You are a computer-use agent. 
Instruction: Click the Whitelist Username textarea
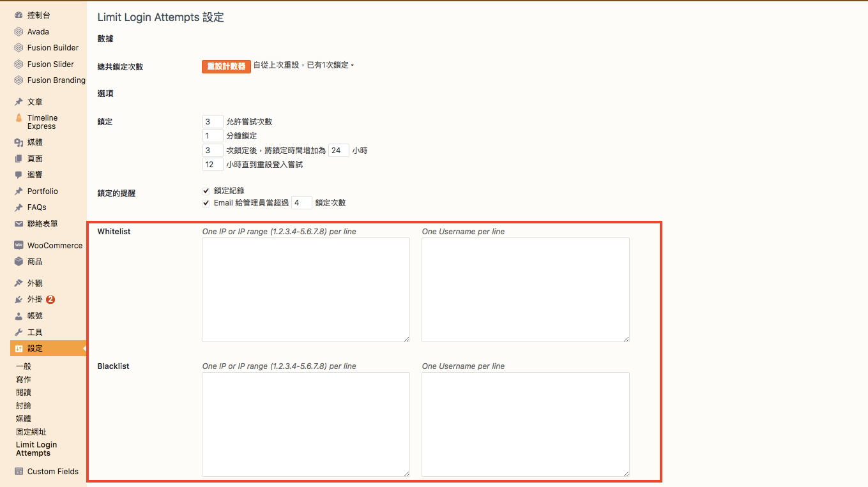coord(525,290)
